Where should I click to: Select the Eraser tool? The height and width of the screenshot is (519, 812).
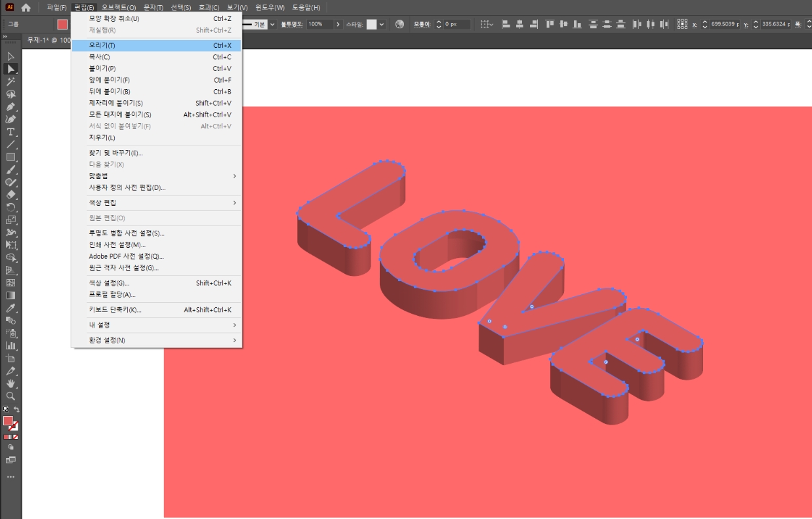click(10, 195)
